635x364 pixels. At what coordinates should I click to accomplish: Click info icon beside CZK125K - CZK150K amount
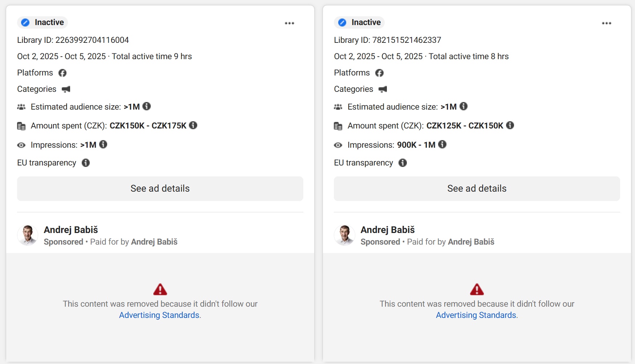pyautogui.click(x=510, y=125)
